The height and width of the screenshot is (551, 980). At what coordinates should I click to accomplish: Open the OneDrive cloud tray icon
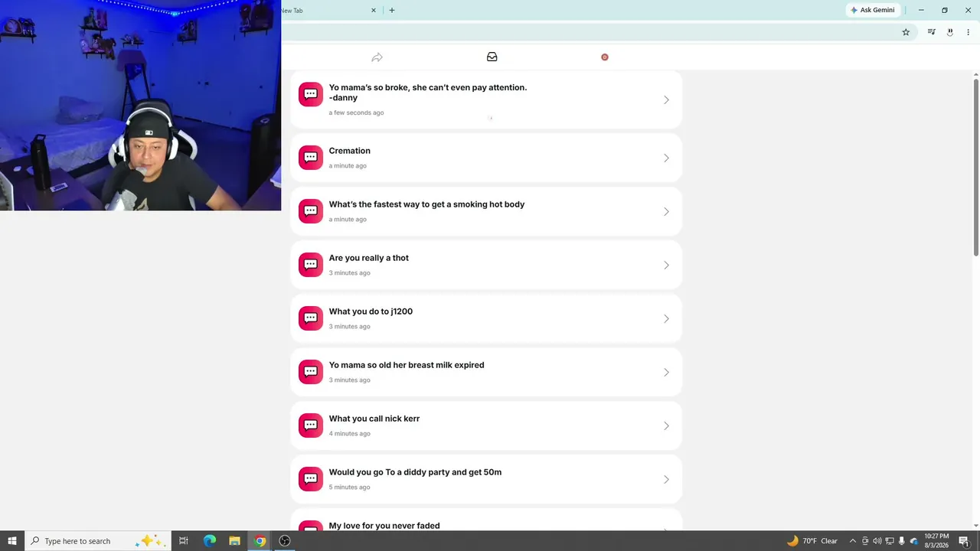click(x=913, y=541)
